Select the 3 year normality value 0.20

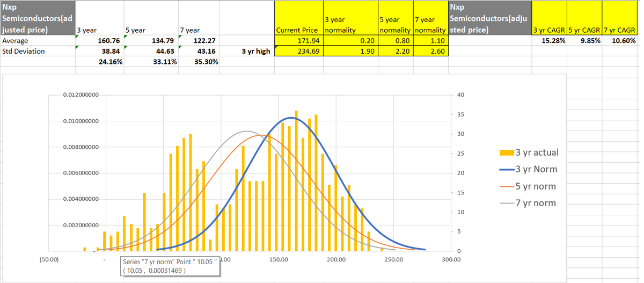[x=350, y=41]
